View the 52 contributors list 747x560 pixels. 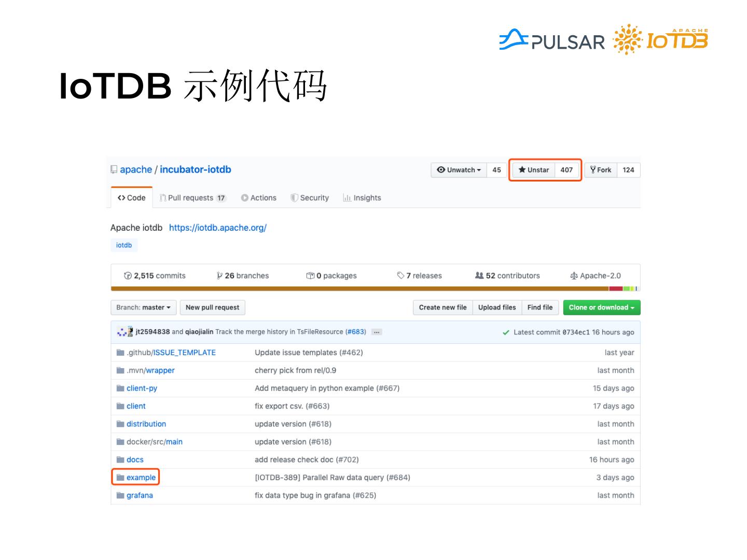[x=507, y=276]
